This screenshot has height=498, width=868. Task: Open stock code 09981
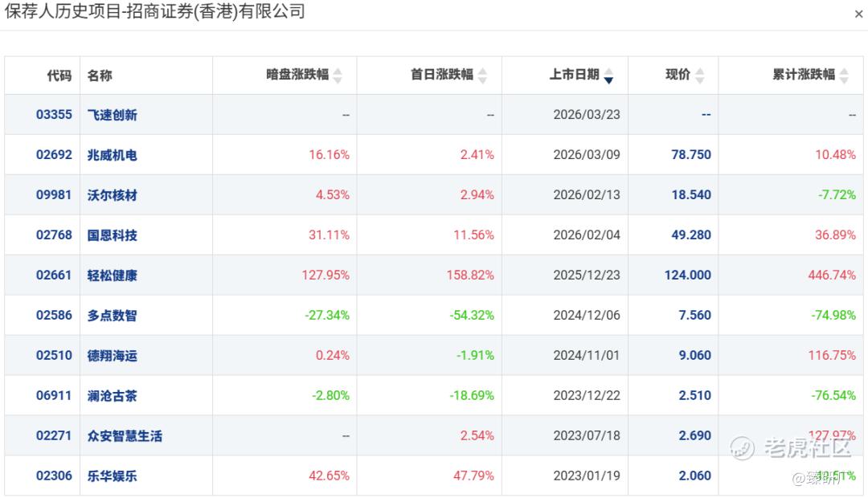(x=55, y=194)
